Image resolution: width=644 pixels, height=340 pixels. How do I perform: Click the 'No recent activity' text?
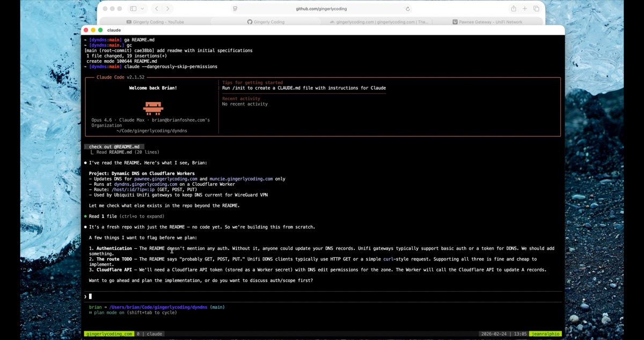(x=245, y=104)
